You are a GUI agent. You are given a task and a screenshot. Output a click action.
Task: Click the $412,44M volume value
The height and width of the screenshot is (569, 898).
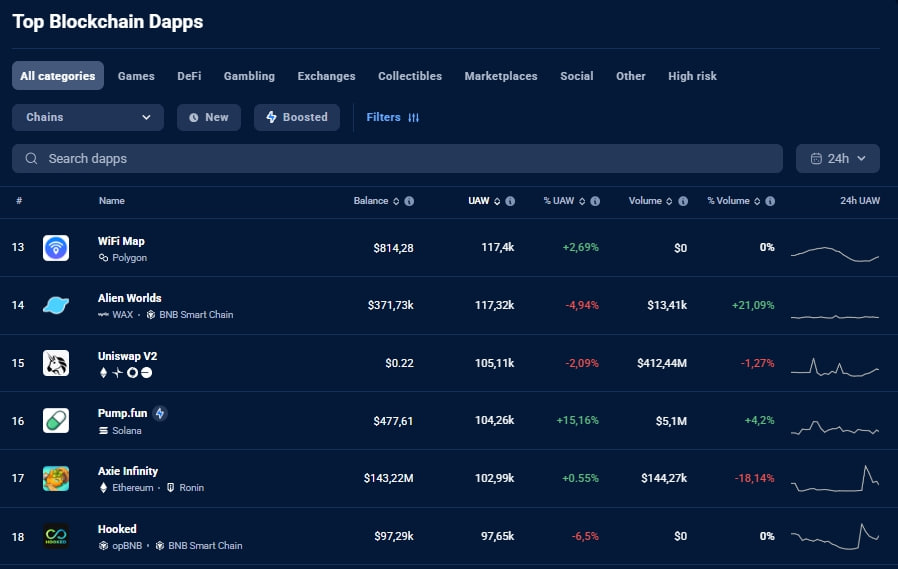point(661,363)
